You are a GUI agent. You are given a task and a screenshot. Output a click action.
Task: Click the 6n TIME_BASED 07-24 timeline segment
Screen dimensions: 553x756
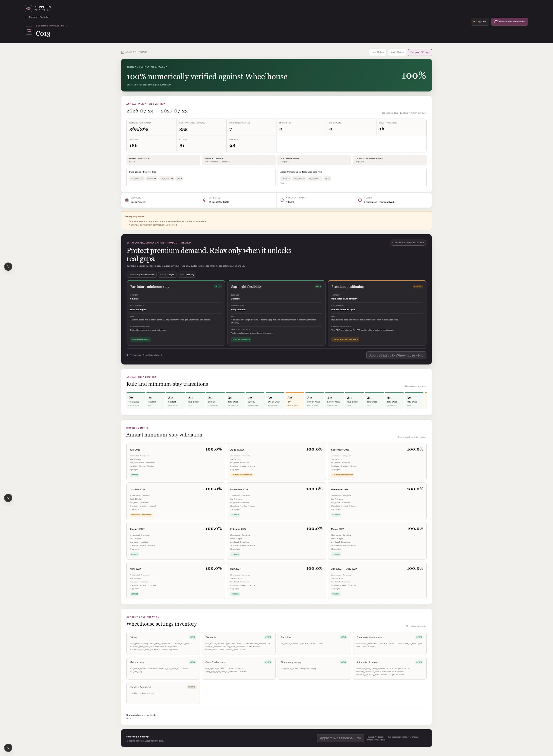point(136,400)
